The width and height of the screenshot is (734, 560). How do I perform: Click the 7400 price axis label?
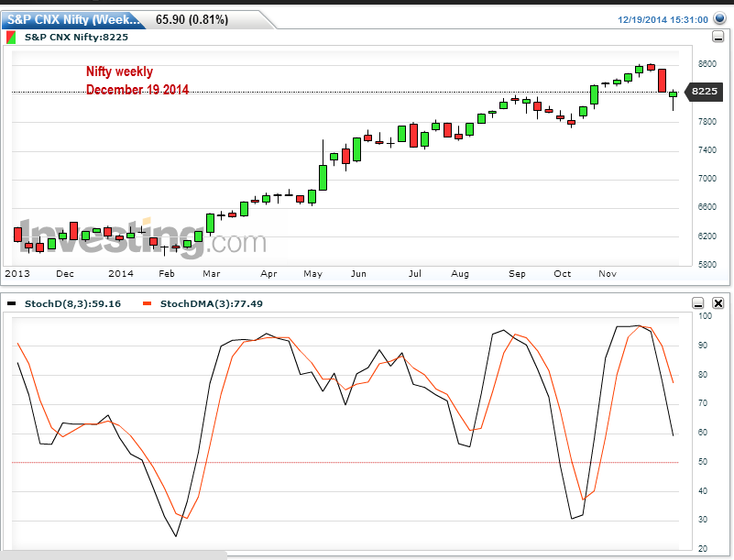pyautogui.click(x=707, y=150)
